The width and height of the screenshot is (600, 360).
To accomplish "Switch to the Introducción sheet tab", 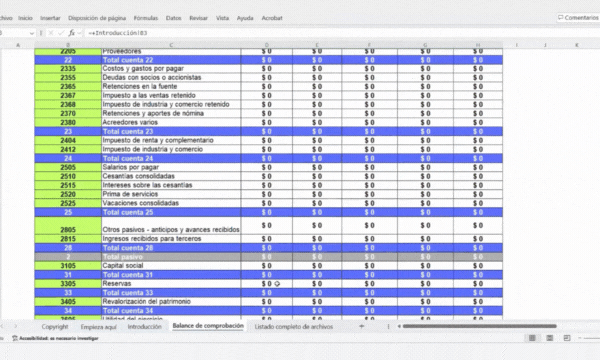I will 144,327.
